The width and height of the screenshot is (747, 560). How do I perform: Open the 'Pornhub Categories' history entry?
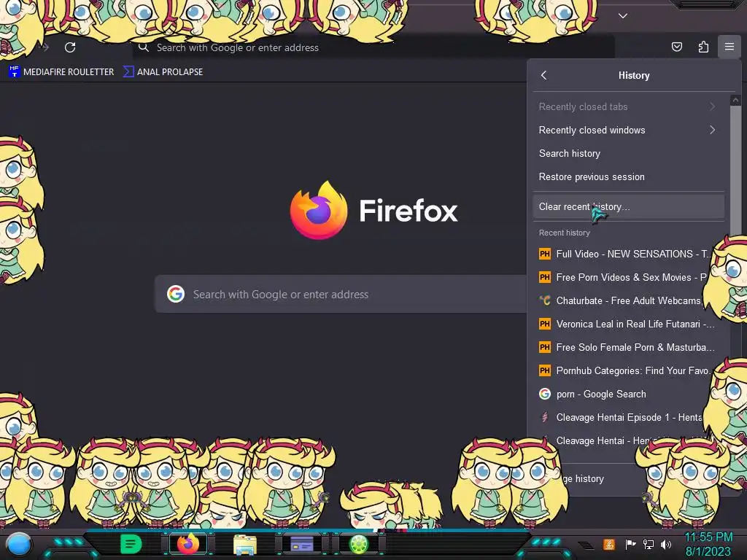click(x=628, y=370)
